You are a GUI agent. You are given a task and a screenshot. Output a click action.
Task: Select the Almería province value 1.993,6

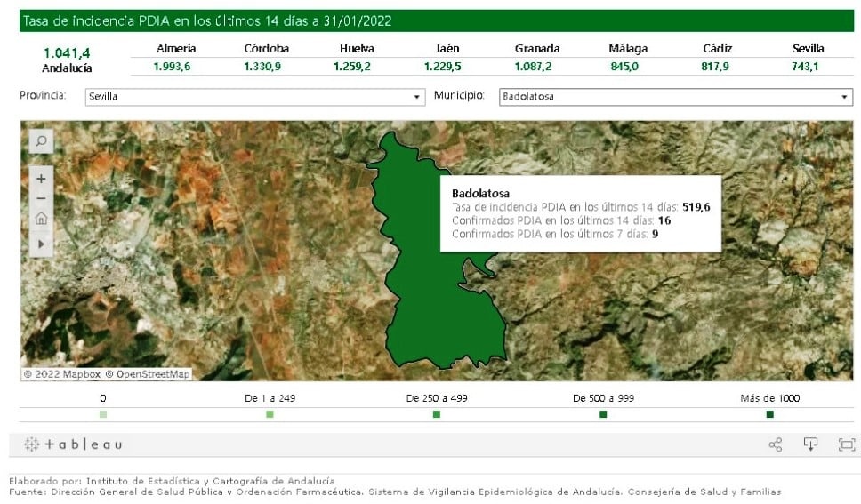pos(173,67)
